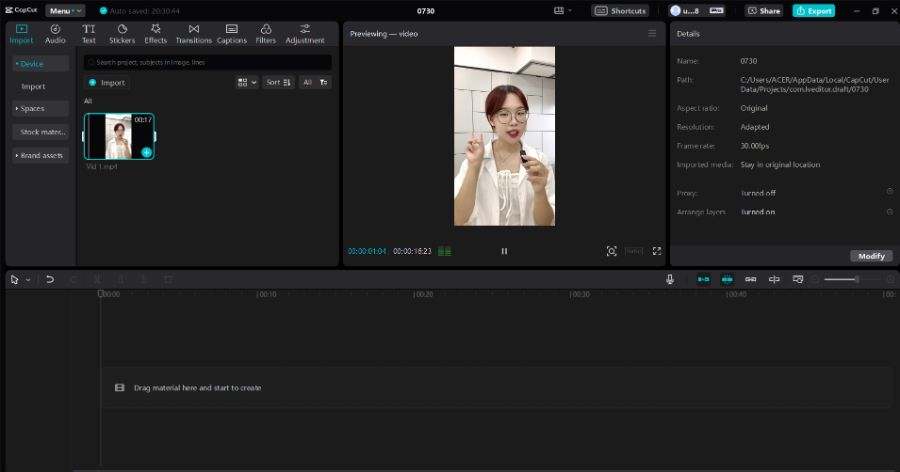Open the Sort menu
The height and width of the screenshot is (472, 900).
278,83
